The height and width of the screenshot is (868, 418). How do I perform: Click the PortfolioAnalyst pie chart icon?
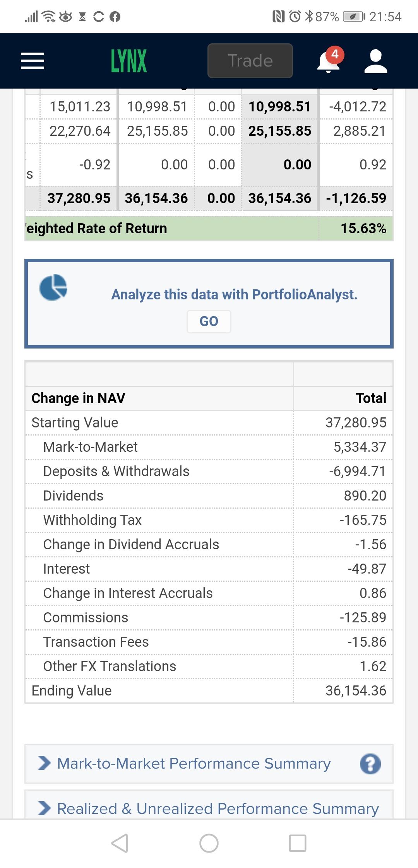53,287
